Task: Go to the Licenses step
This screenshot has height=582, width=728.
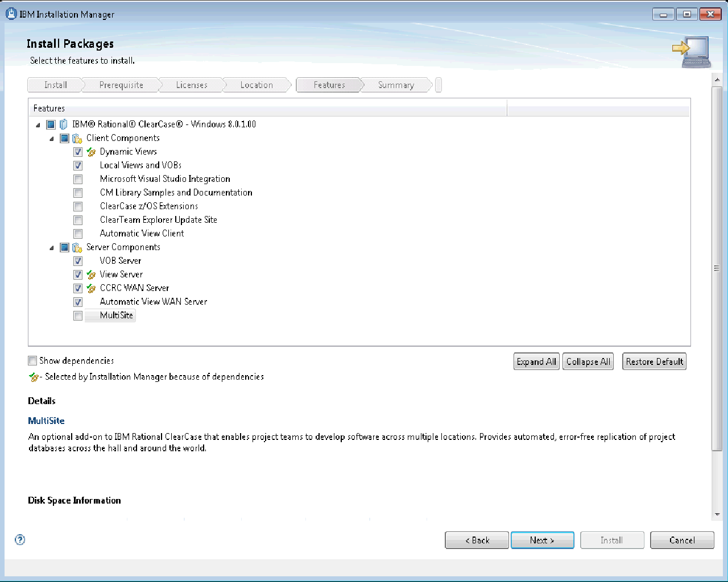Action: tap(192, 85)
